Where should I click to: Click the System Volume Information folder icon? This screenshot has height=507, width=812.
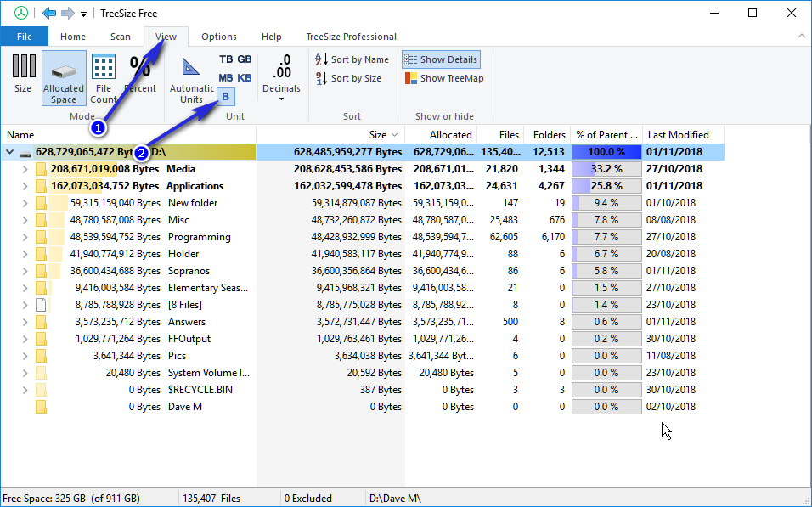41,373
